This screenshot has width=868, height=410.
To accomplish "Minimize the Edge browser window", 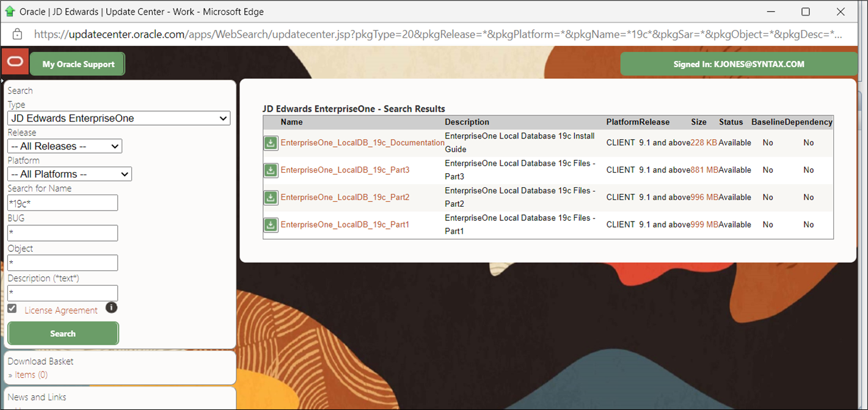I will [771, 12].
